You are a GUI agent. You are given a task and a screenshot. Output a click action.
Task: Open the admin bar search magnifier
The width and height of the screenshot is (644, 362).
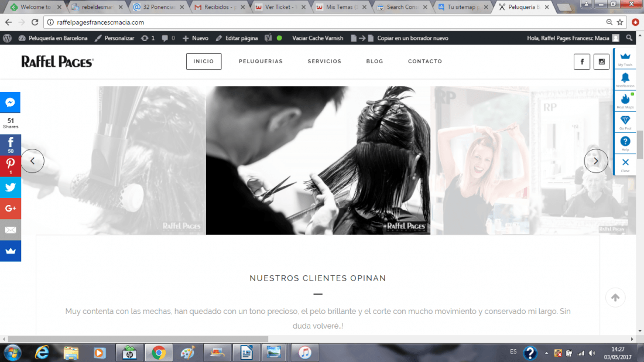629,38
